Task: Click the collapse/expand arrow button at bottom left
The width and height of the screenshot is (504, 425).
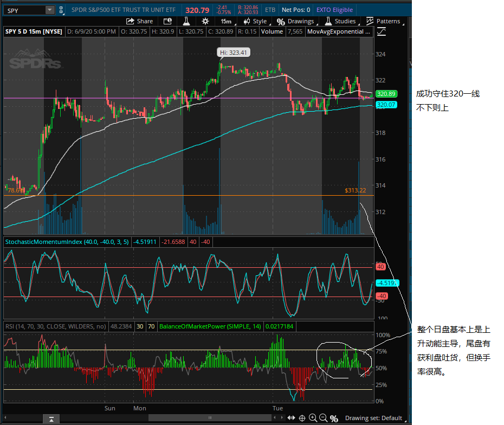Action: coord(51,419)
